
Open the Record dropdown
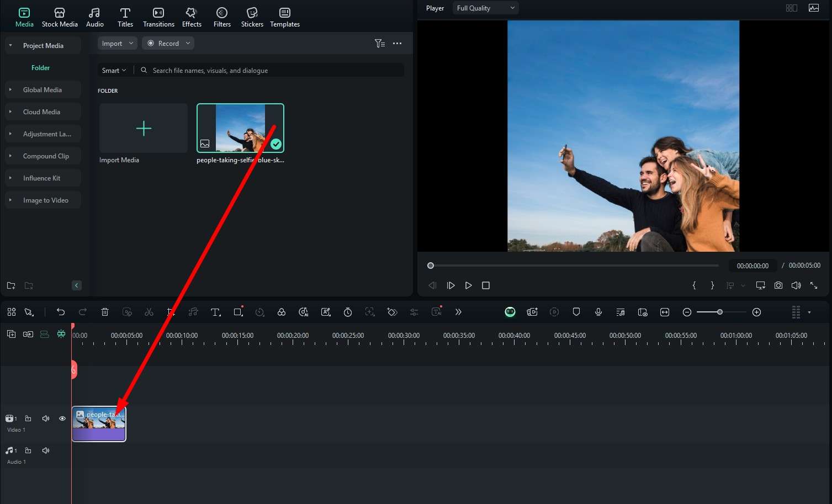pyautogui.click(x=168, y=43)
